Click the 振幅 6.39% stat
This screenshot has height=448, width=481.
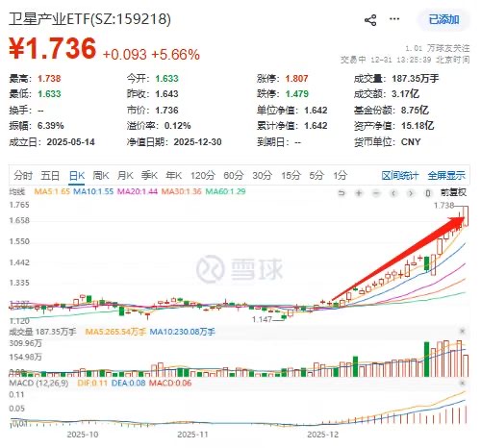coord(37,126)
